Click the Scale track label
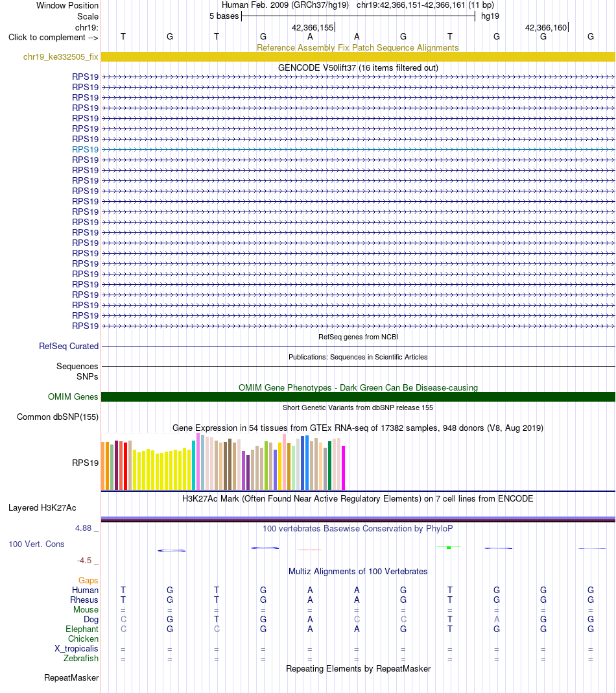Viewport: 616px width, 693px height. tap(88, 16)
